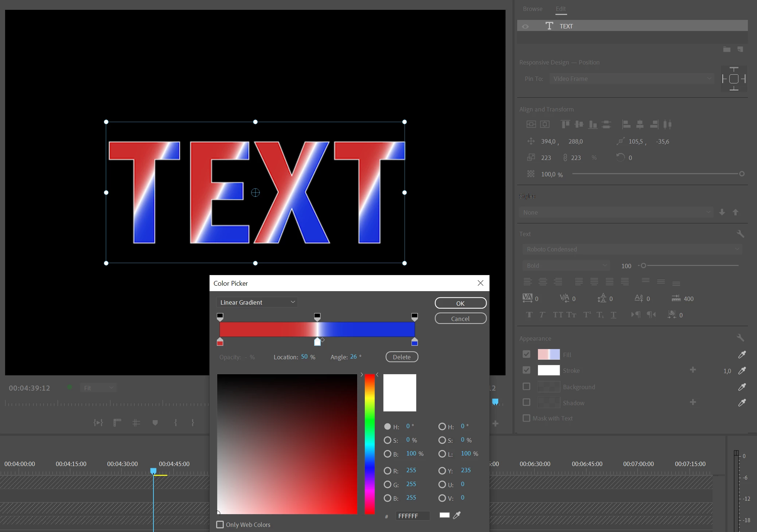Toggle visibility of the TEXT layer
The image size is (757, 532).
[525, 26]
